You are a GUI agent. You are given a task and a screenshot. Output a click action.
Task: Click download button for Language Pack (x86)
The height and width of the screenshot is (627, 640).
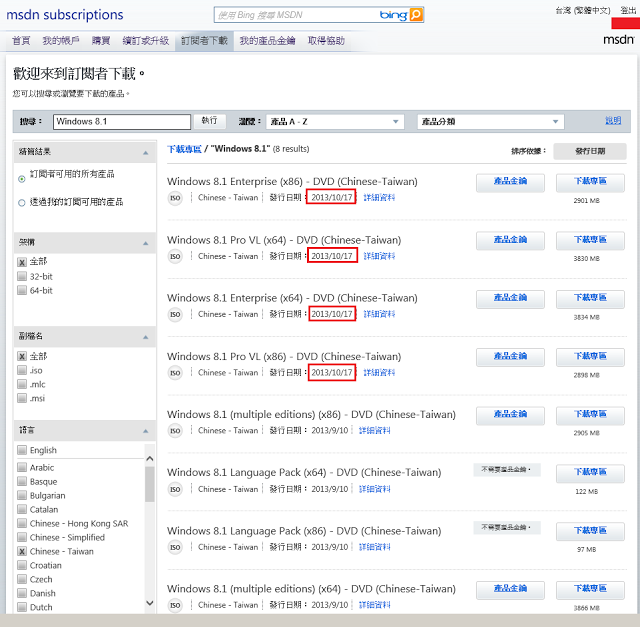590,531
